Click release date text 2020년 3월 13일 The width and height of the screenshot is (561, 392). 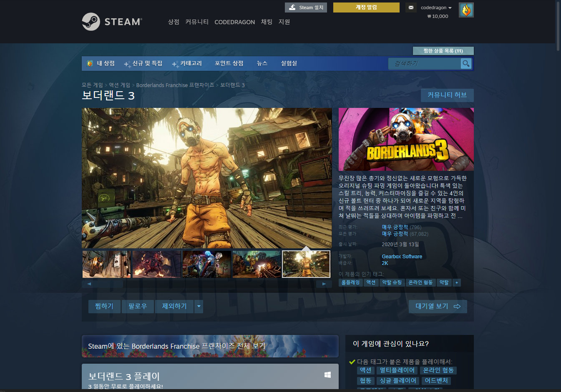400,245
